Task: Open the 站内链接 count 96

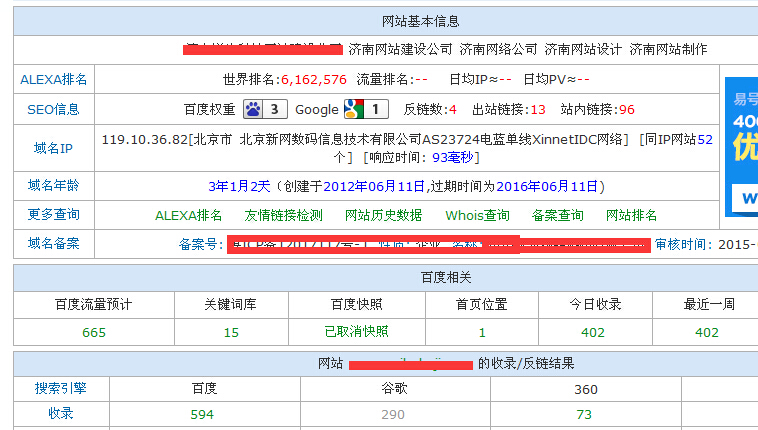Action: pyautogui.click(x=626, y=109)
